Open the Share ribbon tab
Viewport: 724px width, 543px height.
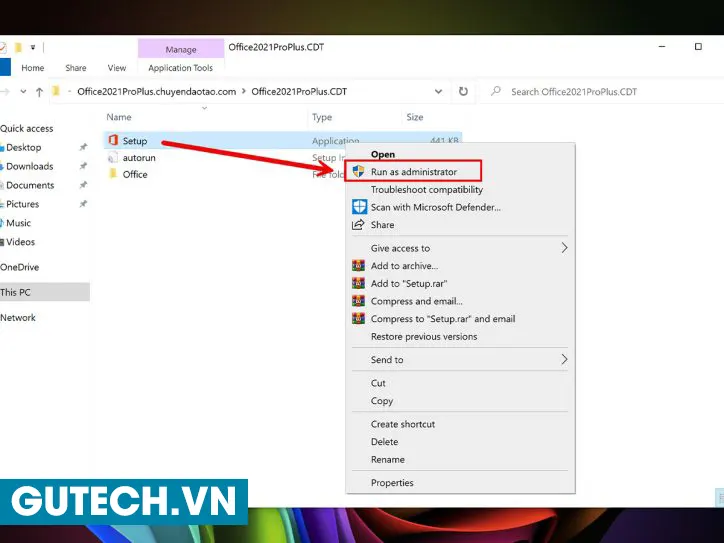[x=76, y=68]
